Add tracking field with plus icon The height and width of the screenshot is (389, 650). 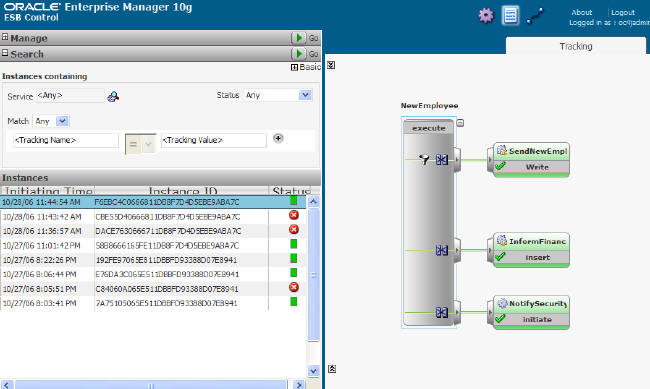[x=278, y=138]
